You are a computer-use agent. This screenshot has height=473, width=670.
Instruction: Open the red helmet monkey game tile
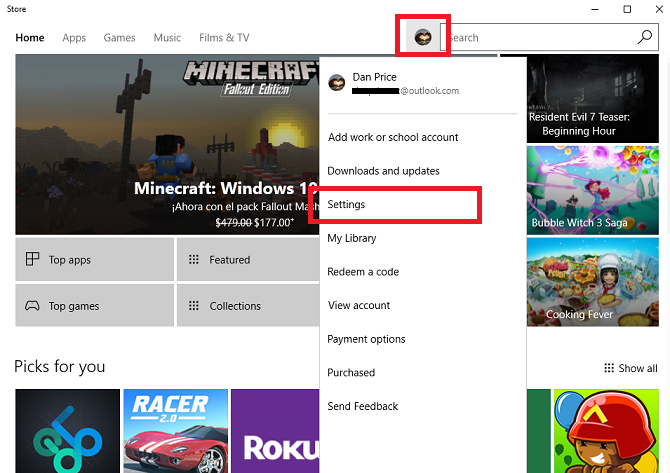[606, 431]
